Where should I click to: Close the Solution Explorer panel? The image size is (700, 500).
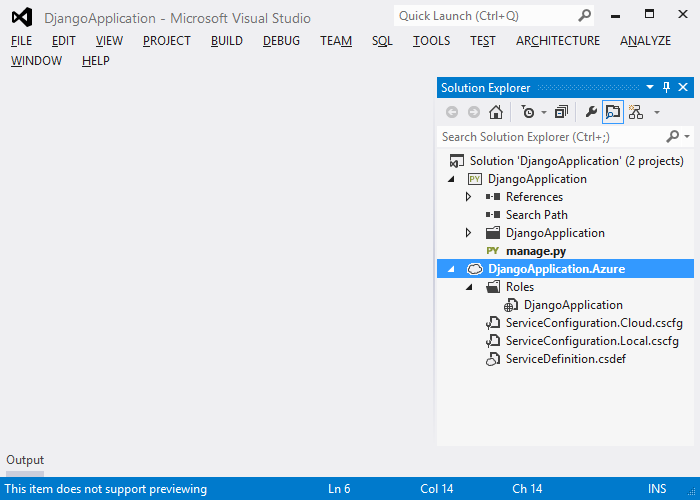[x=683, y=87]
